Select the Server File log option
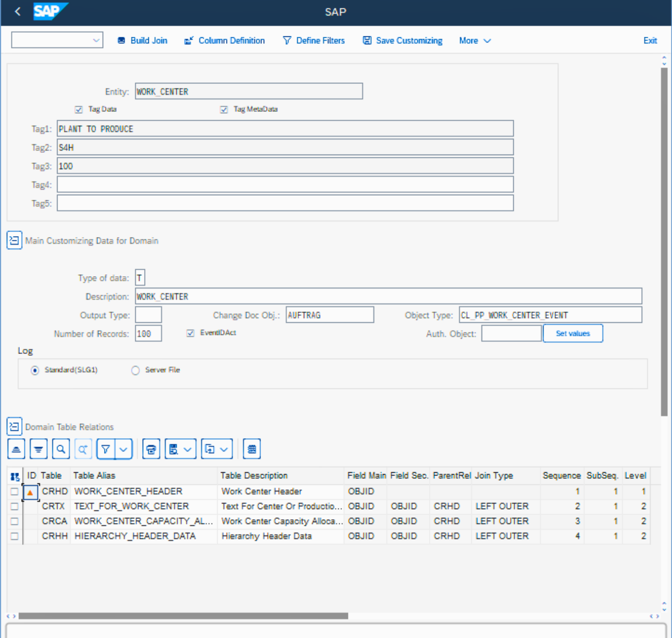Screen dimensions: 672x638 point(135,371)
